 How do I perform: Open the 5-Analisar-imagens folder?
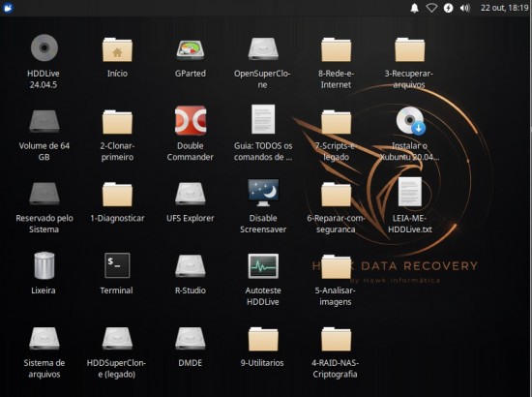tap(336, 266)
